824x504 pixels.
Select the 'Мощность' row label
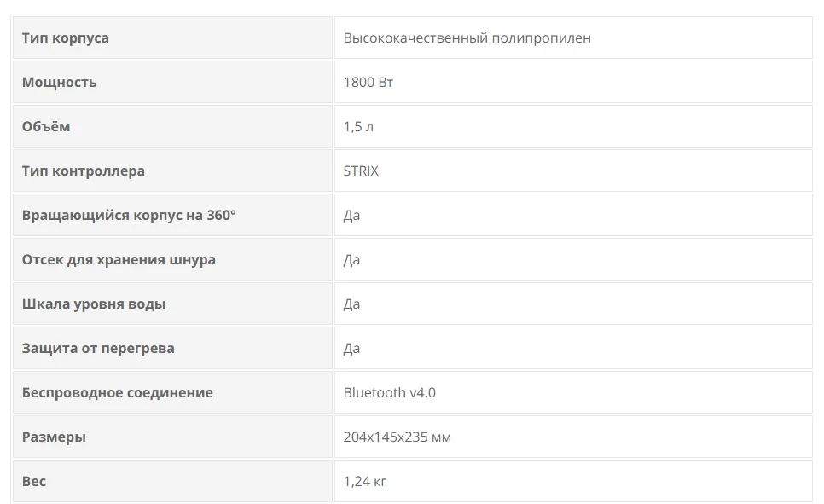[60, 82]
